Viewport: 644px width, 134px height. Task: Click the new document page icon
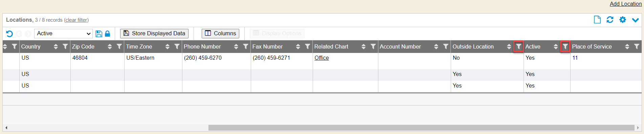pos(597,20)
